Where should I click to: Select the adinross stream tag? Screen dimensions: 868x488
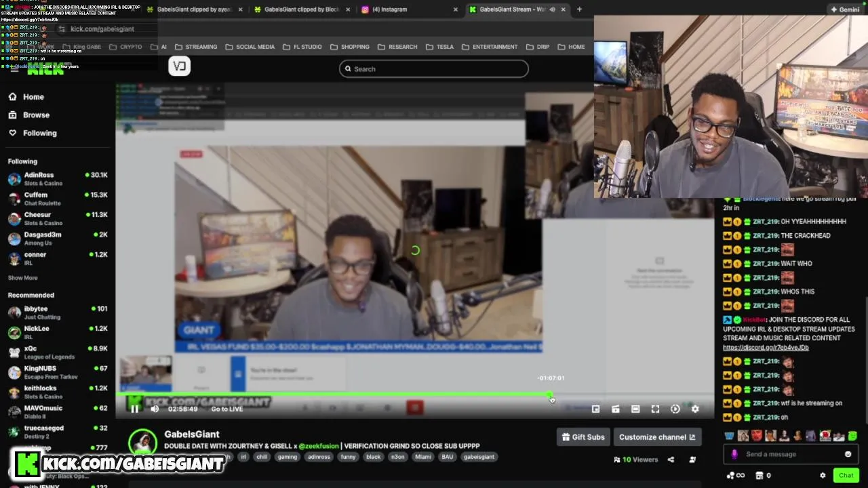pos(319,457)
